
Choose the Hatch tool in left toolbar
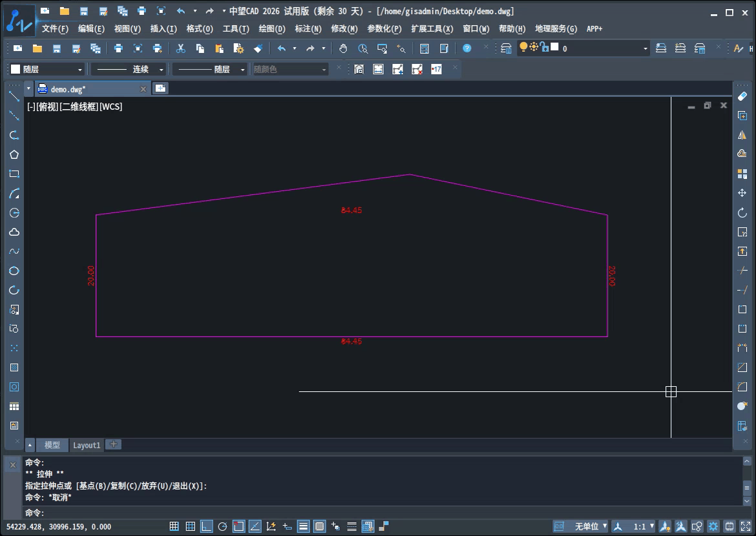(x=14, y=367)
